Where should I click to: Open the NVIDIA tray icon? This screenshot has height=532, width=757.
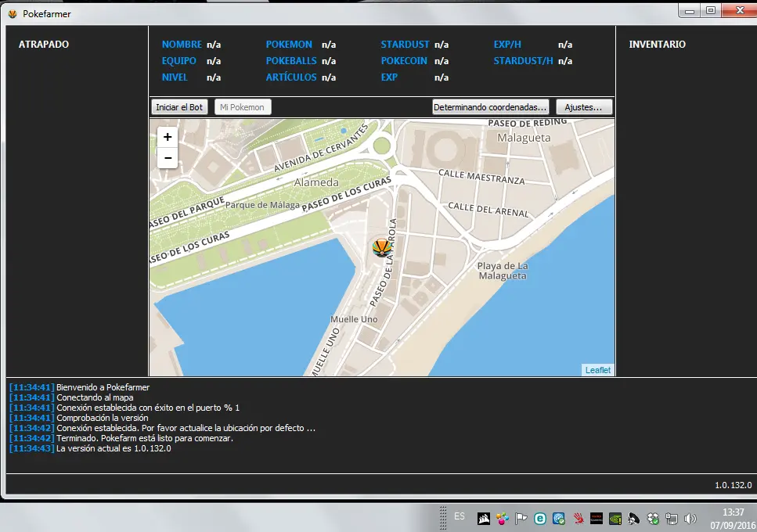(615, 519)
